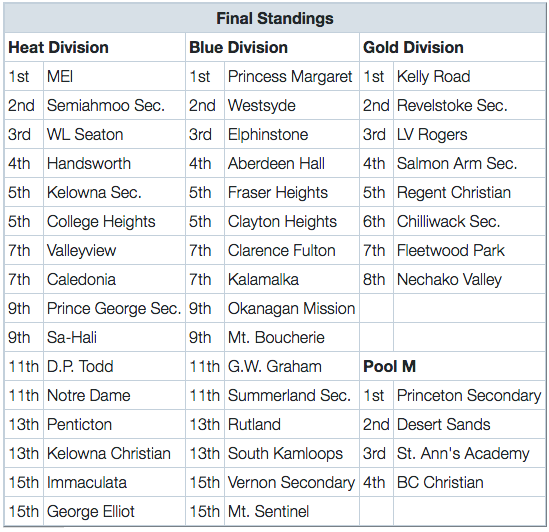Click the Salmon Arm Sec. entry
This screenshot has height=532, width=549.
470,163
